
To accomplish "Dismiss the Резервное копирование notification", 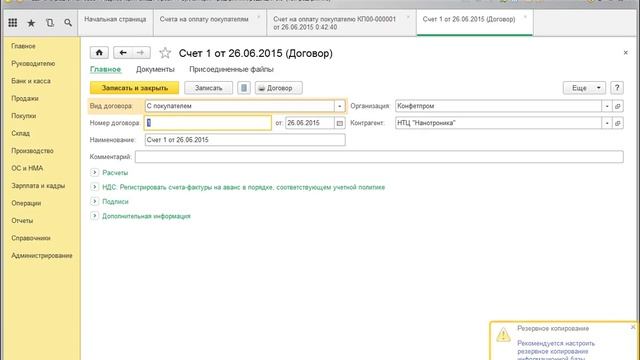I will [633, 327].
